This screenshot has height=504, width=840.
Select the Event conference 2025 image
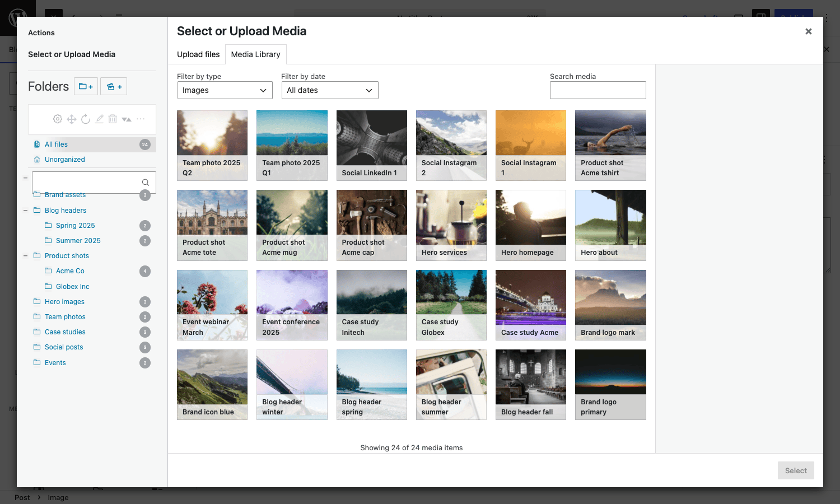[292, 305]
